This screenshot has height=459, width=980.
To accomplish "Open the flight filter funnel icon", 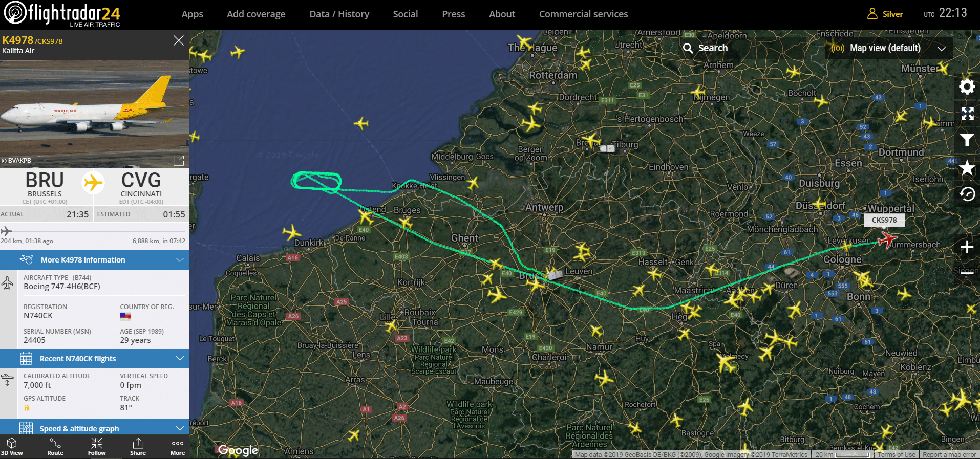I will pos(967,140).
